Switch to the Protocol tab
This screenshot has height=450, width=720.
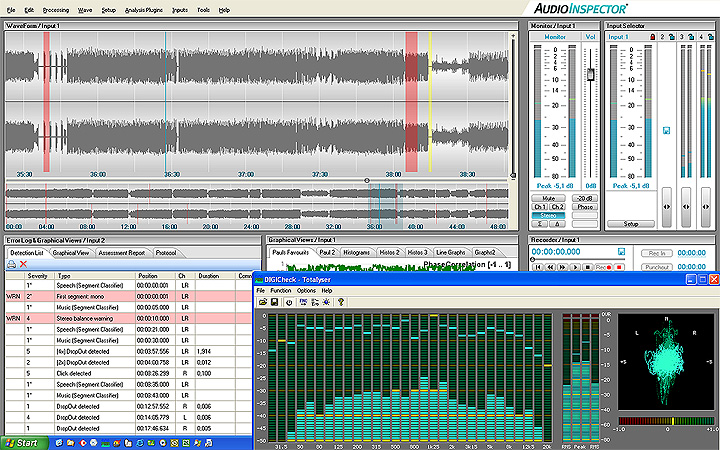pos(166,253)
